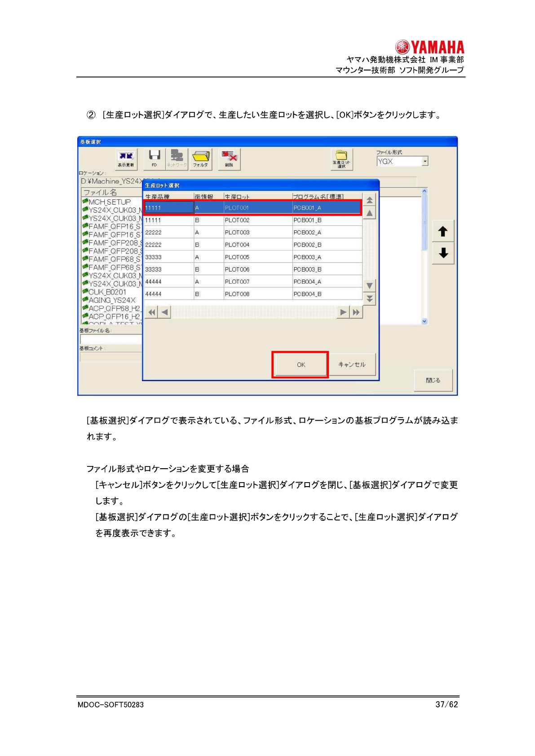Click OK in the lot selection dialog

[301, 365]
